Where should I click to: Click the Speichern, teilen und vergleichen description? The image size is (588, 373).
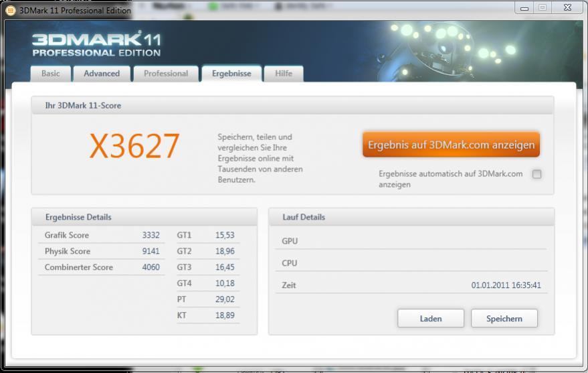260,158
